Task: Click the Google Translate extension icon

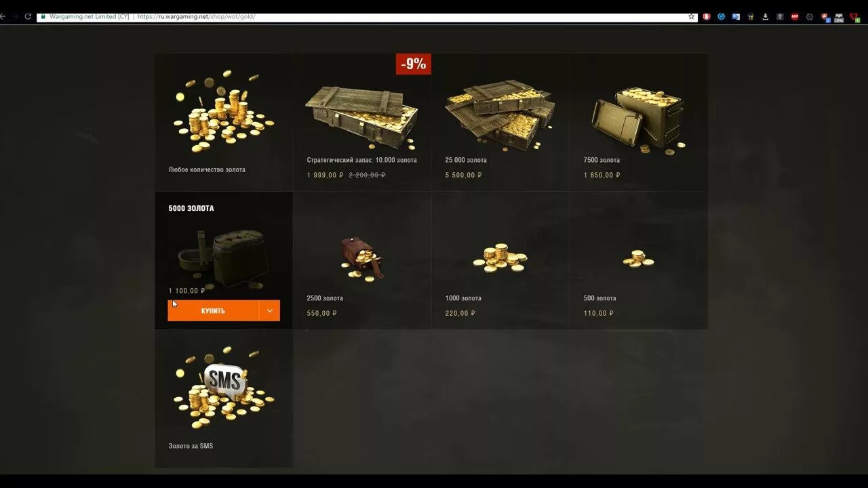Action: pyautogui.click(x=736, y=16)
